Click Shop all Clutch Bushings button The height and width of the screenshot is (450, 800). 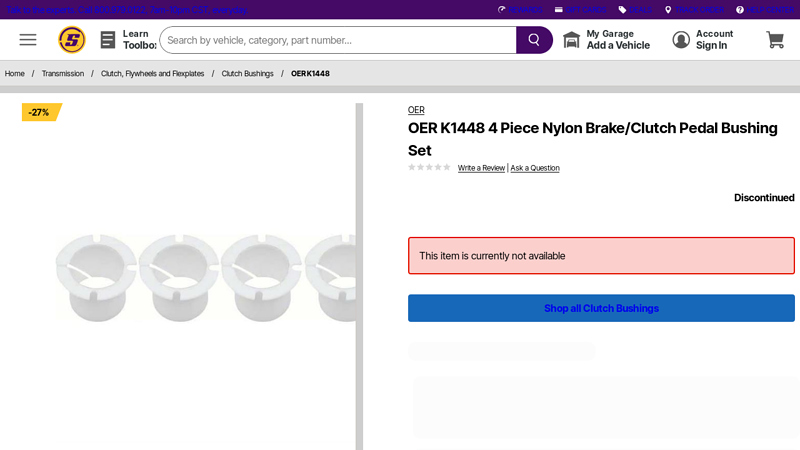pyautogui.click(x=601, y=308)
